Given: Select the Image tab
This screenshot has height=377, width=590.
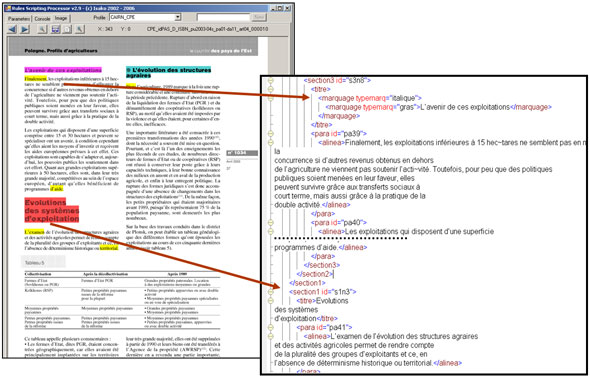Looking at the screenshot, I should tap(61, 18).
